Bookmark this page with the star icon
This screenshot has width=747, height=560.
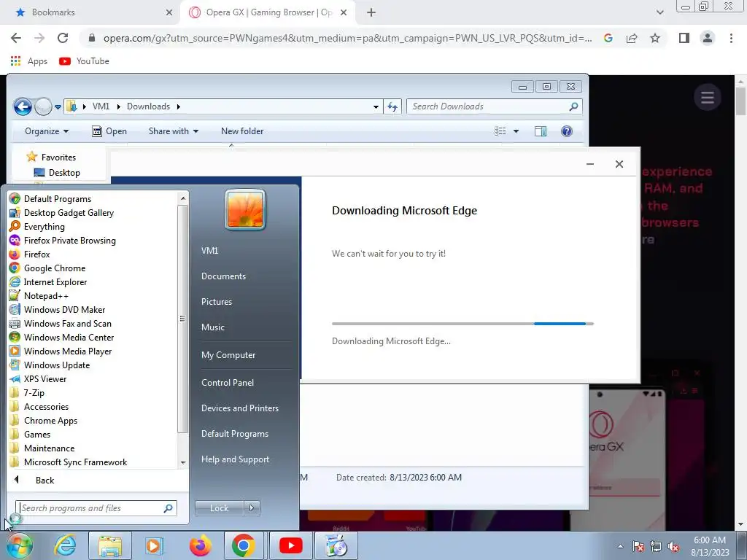(655, 38)
